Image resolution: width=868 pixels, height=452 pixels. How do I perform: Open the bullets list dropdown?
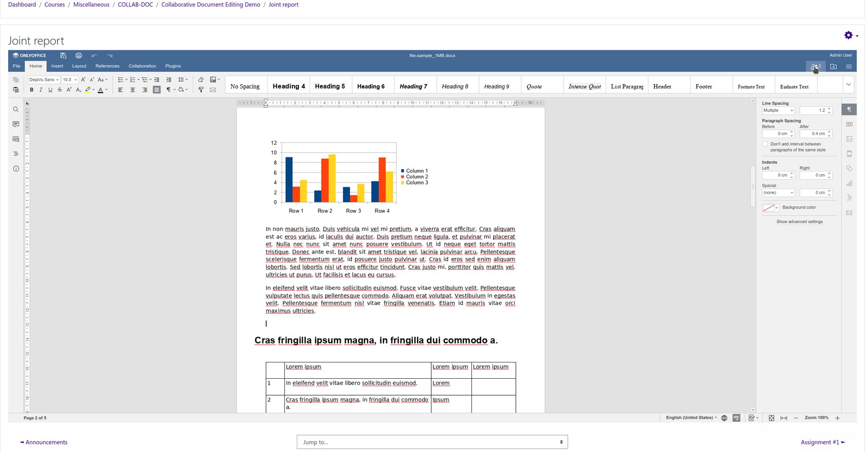coord(123,80)
